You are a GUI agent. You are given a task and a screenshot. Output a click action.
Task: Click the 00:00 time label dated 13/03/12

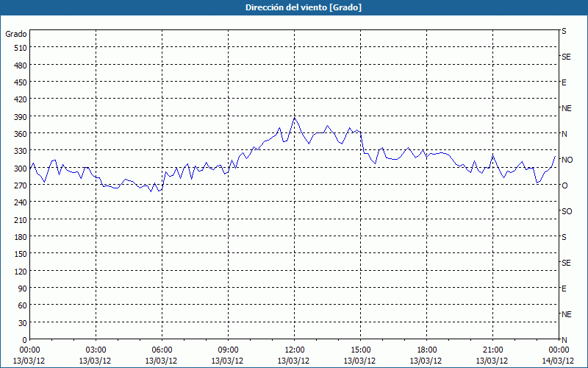point(29,350)
